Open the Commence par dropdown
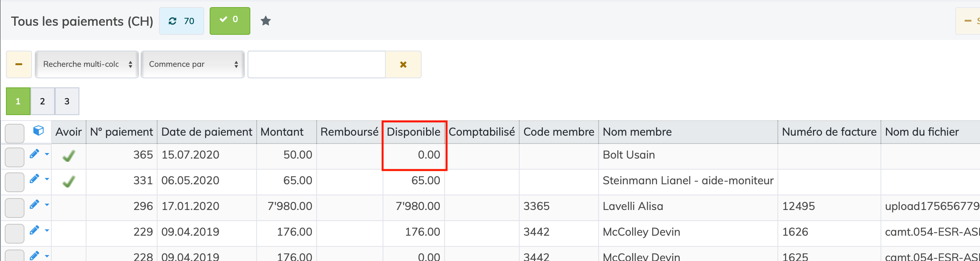Image resolution: width=980 pixels, height=261 pixels. click(x=192, y=64)
